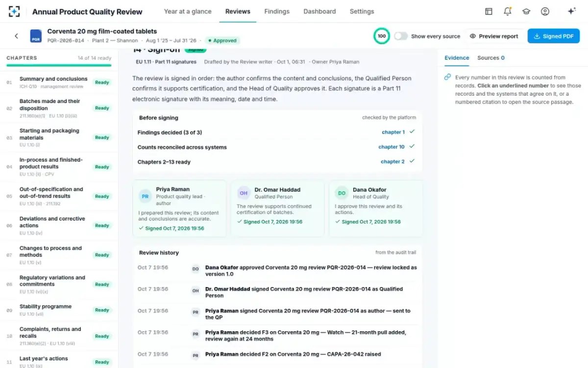The image size is (588, 368).
Task: Click the link icon in Evidence panel
Action: [x=448, y=77]
